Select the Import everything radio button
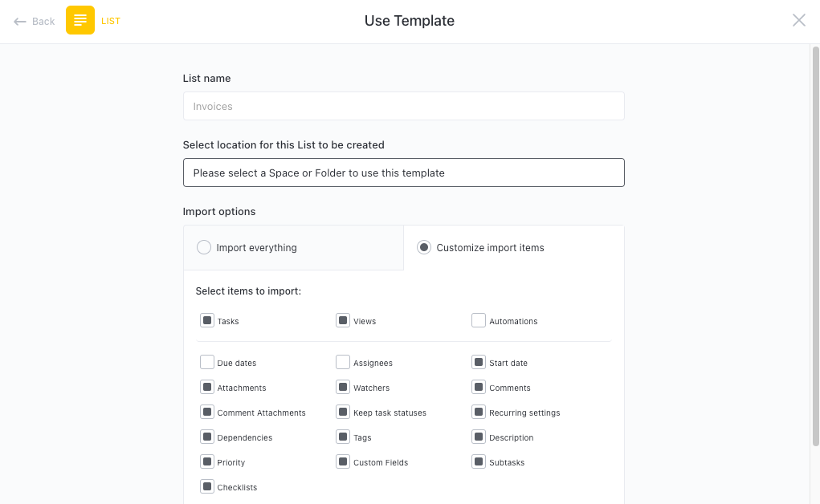 [204, 247]
